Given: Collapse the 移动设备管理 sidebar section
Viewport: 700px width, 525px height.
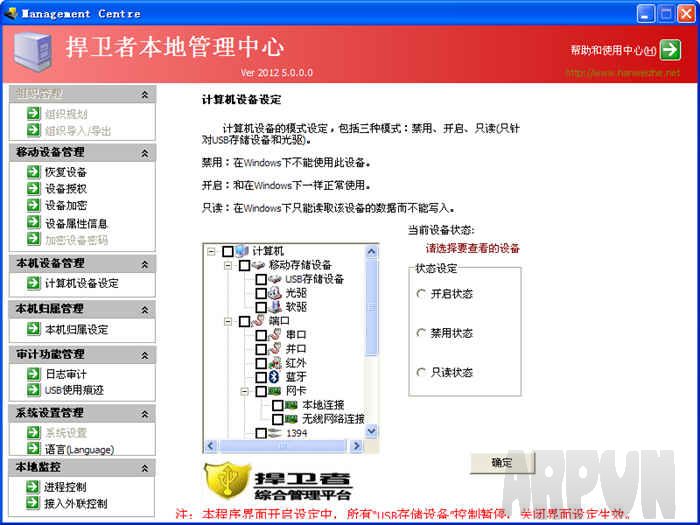Looking at the screenshot, I should point(145,153).
